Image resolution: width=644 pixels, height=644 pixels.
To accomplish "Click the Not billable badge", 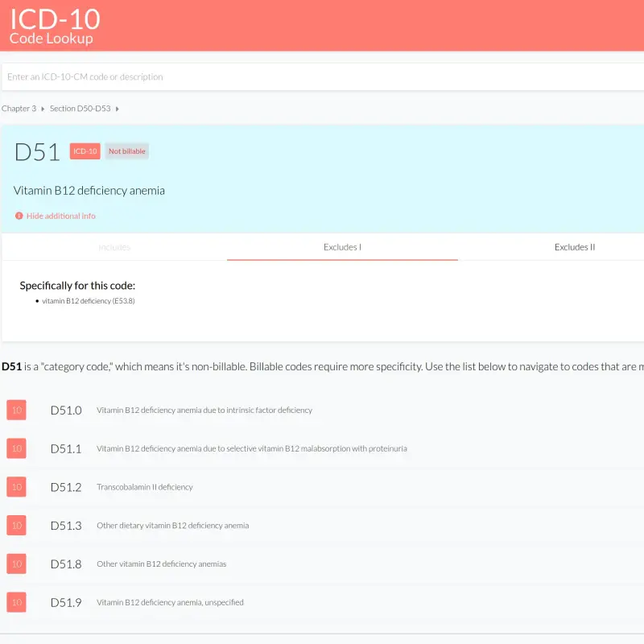I will [127, 151].
